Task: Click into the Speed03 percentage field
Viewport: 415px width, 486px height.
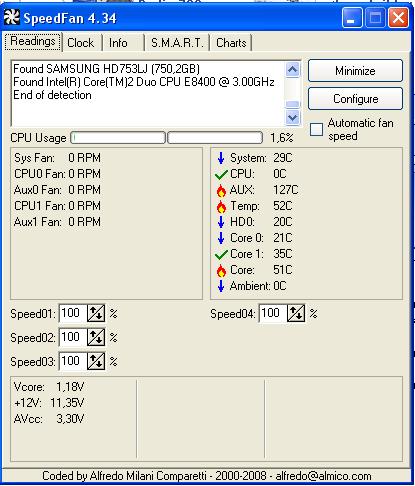Action: [73, 361]
